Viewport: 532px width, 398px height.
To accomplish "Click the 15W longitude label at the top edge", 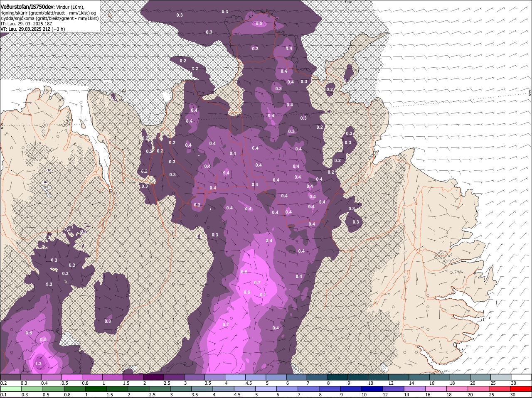I will pos(348,2).
